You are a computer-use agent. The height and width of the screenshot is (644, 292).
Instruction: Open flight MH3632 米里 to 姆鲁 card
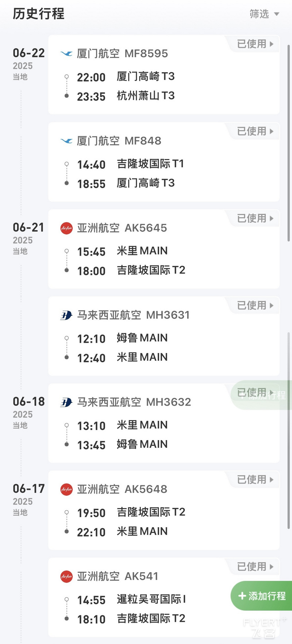coord(164,423)
